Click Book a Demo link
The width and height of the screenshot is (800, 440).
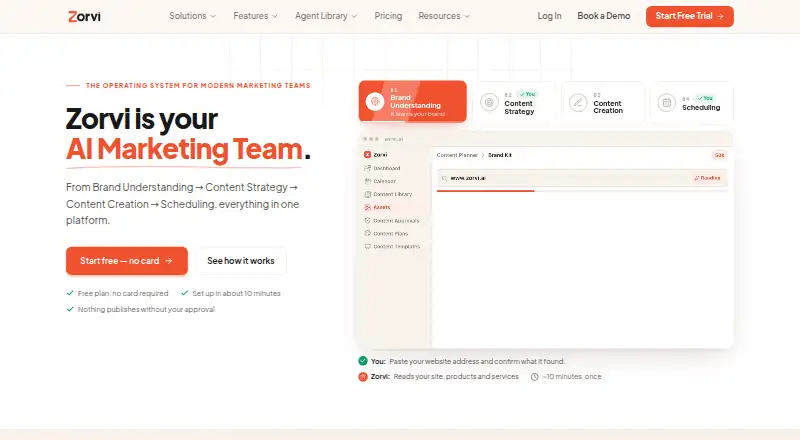point(604,16)
